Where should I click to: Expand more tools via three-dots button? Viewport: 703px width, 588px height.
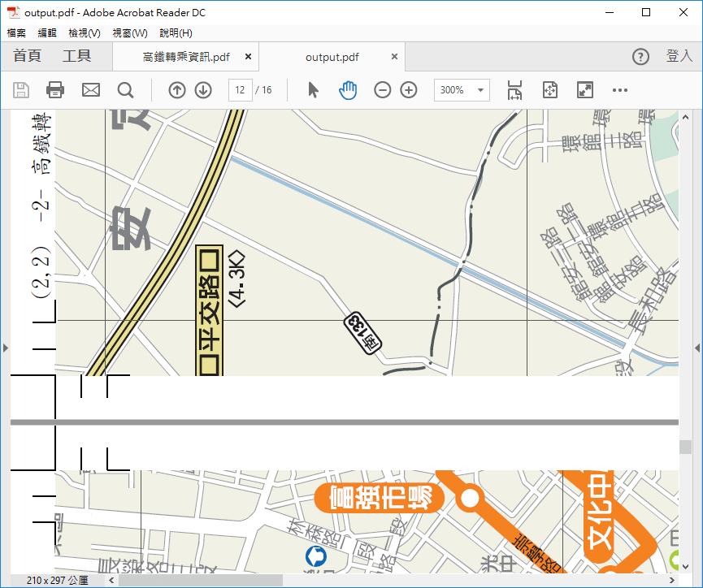(620, 90)
